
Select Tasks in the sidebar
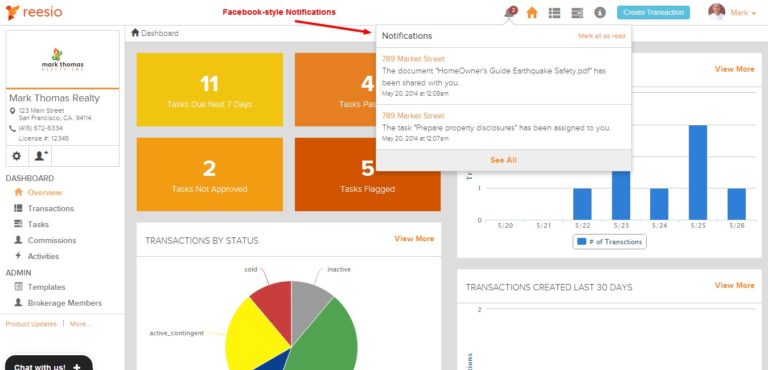coord(38,224)
